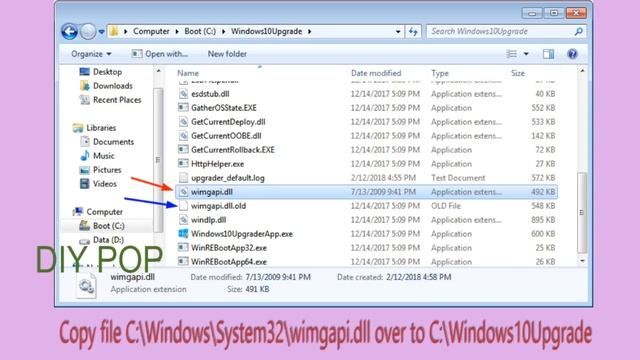Select the GetCurrentOOBE.dll file icon
This screenshot has width=640, height=360.
(x=184, y=136)
